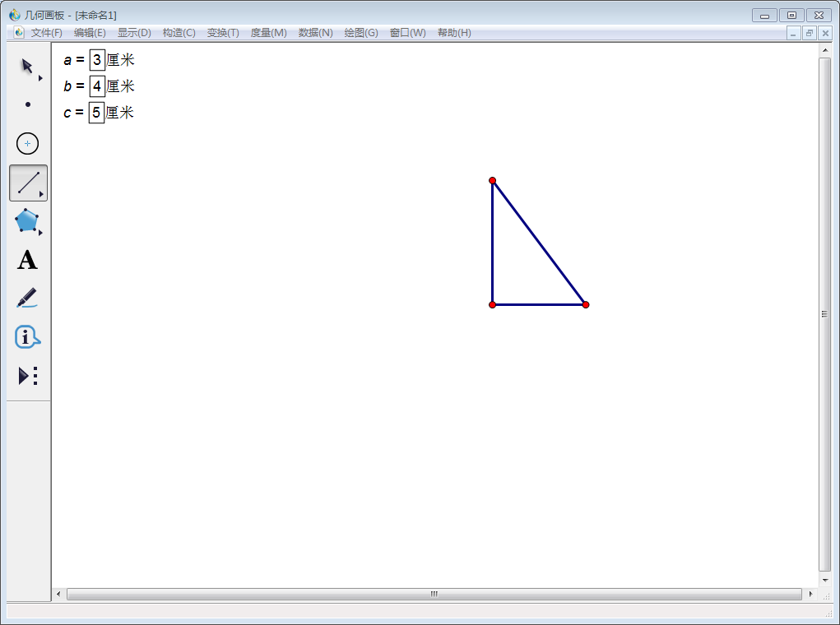
Task: Choose the Compass circle tool
Action: (28, 144)
